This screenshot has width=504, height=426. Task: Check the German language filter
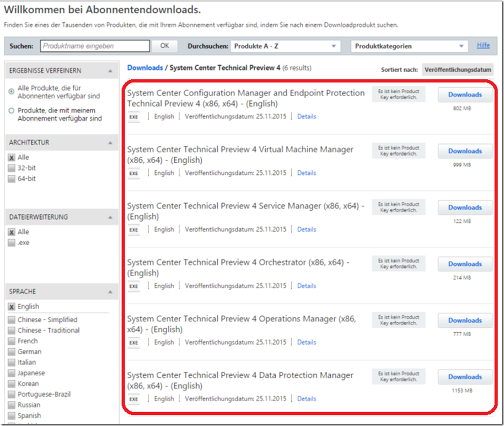click(12, 352)
